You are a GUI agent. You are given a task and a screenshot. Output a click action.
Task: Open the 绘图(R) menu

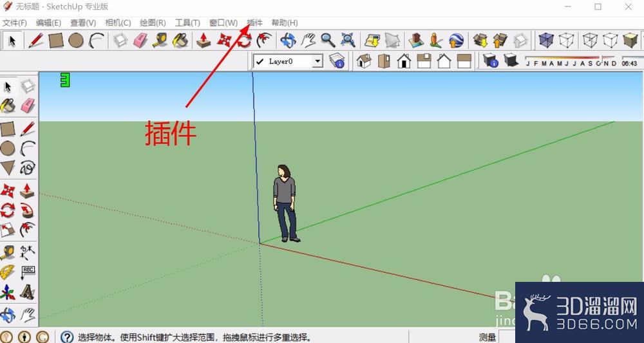pos(153,23)
